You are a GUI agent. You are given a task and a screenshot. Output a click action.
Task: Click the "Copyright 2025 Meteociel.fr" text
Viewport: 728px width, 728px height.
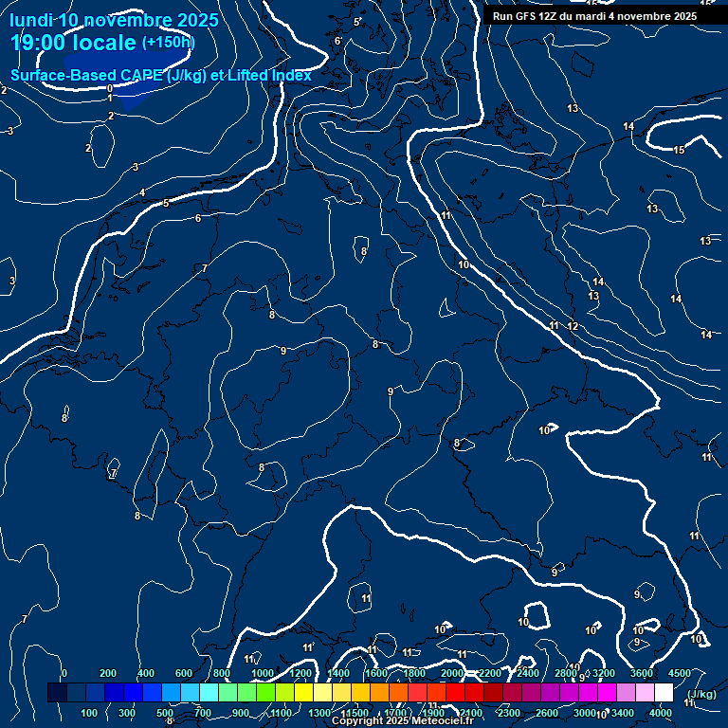402,720
